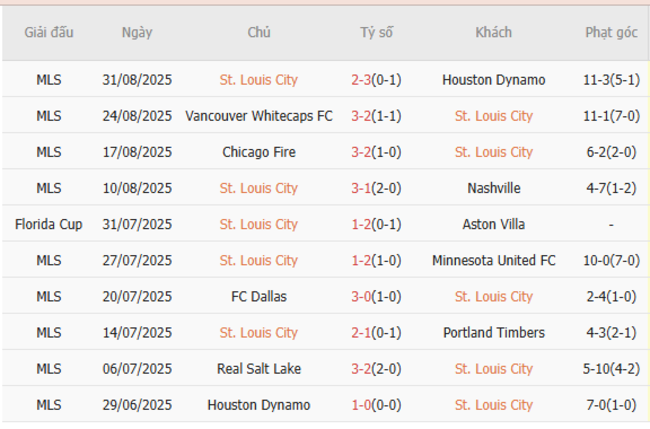Click the Florida Cup league label
Viewport: 650px width, 429px height.
pyautogui.click(x=48, y=224)
